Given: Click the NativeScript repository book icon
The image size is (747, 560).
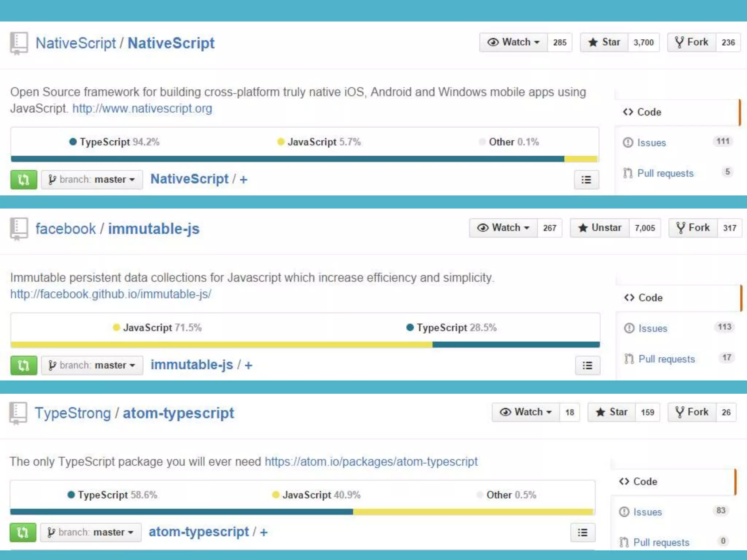Looking at the screenshot, I should (x=19, y=43).
